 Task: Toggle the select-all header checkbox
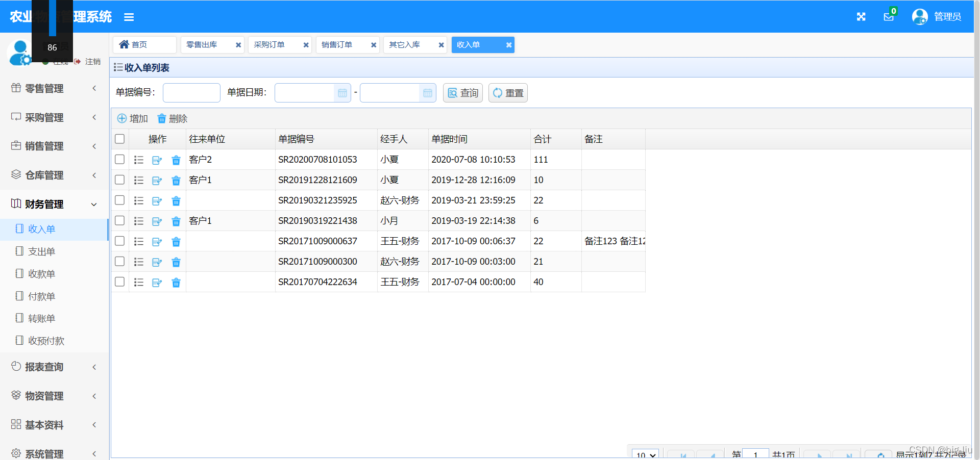pos(120,139)
